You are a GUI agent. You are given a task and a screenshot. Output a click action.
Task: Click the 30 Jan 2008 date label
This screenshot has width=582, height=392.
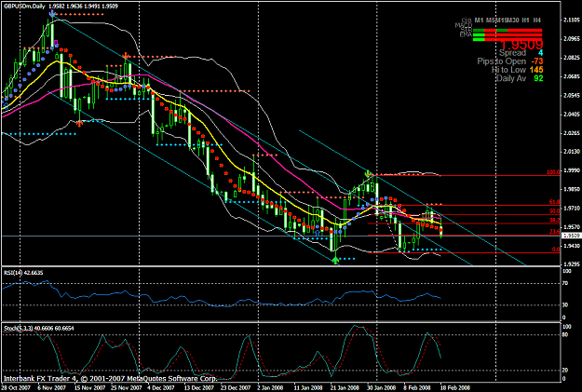[382, 387]
